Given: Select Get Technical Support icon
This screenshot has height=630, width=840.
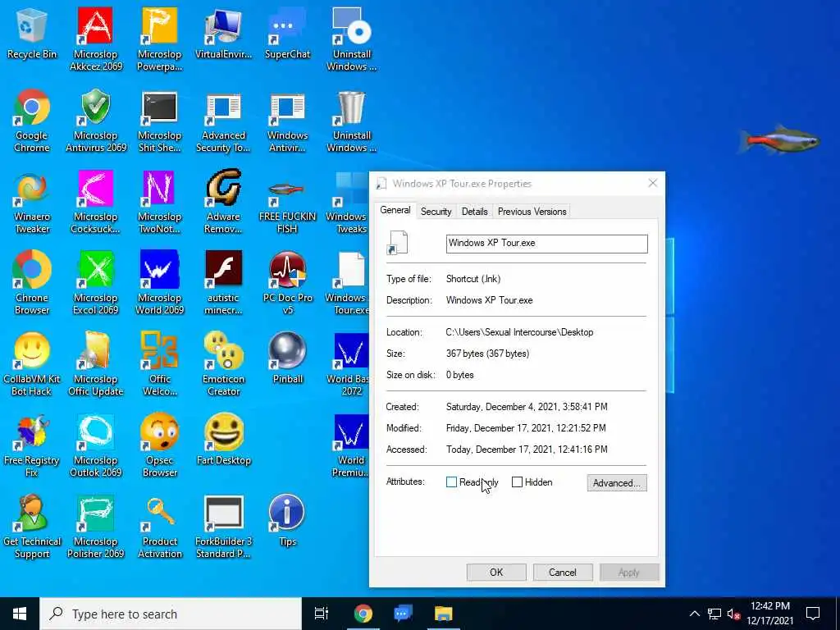Looking at the screenshot, I should [32, 527].
